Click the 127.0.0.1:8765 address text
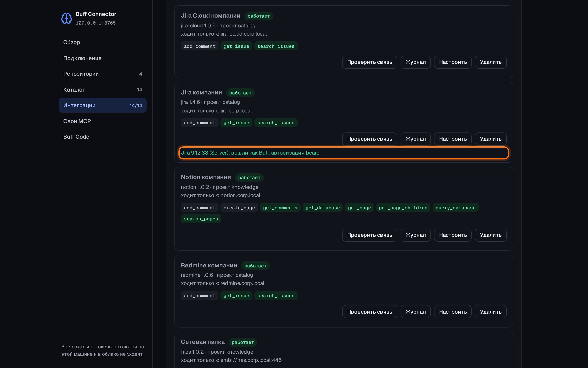The image size is (588, 368). tap(96, 23)
